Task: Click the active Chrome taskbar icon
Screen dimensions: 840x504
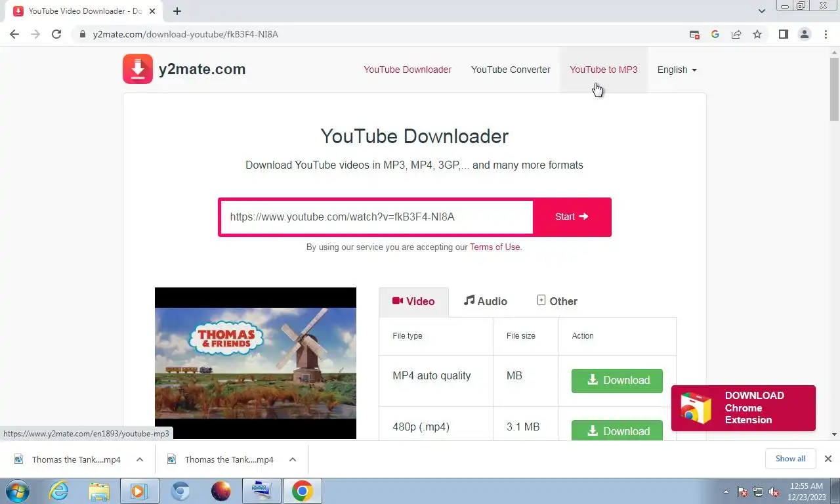Action: click(302, 491)
